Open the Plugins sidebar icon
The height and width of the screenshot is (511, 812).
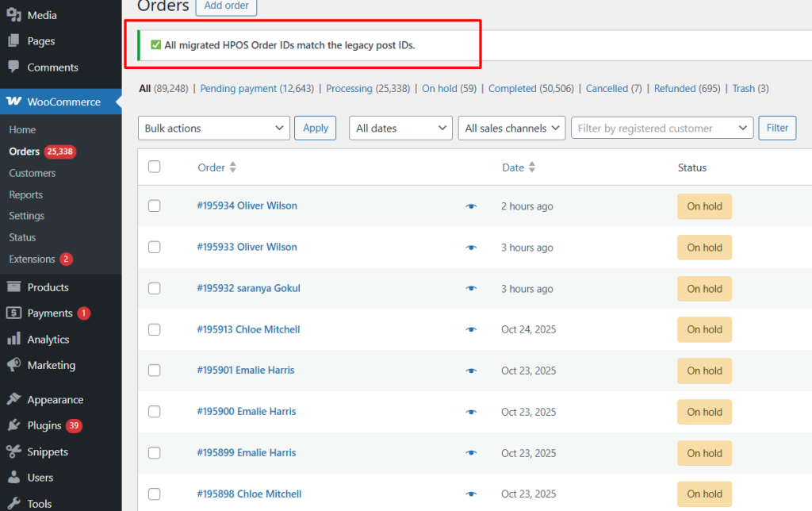point(14,425)
